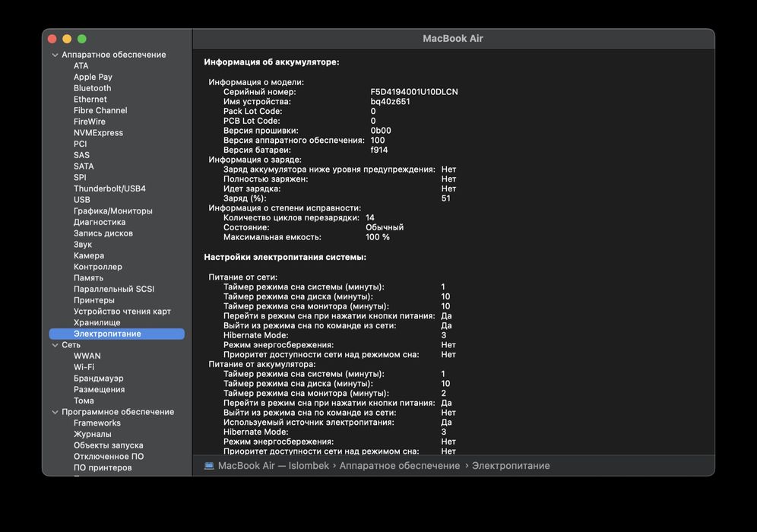Click Настройки электропитания системы heading
Viewport: 757px width, 532px height.
(x=285, y=257)
